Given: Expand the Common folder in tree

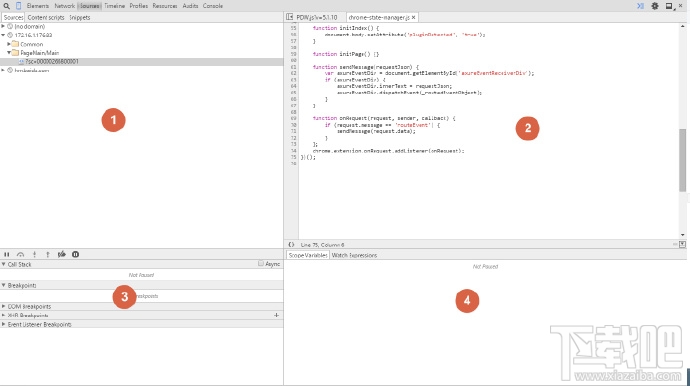Looking at the screenshot, I should coord(9,44).
